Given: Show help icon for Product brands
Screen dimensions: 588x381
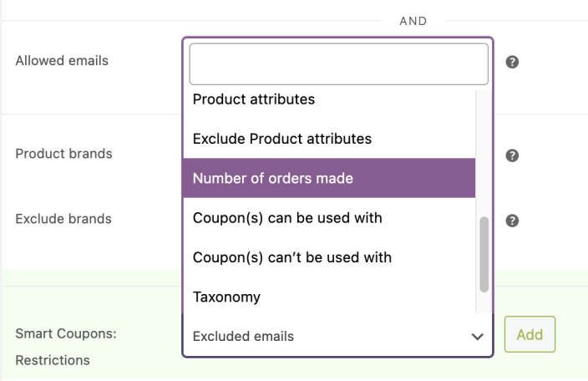Looking at the screenshot, I should pyautogui.click(x=512, y=155).
